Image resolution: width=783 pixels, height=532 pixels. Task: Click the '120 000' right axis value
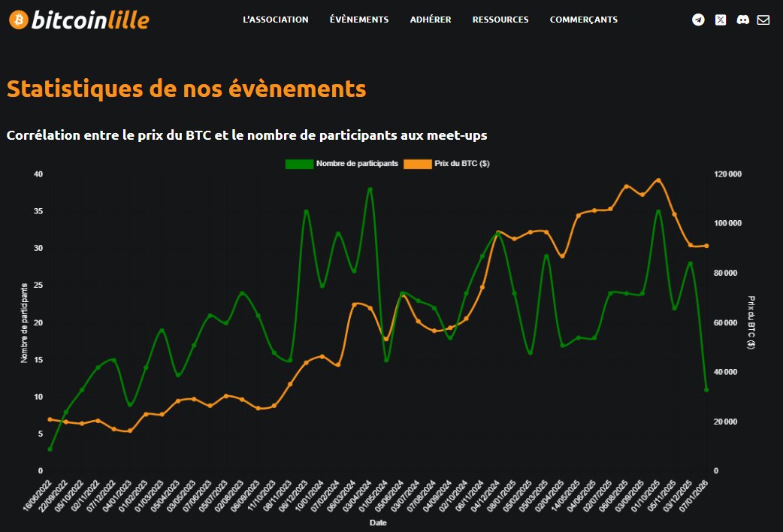727,174
